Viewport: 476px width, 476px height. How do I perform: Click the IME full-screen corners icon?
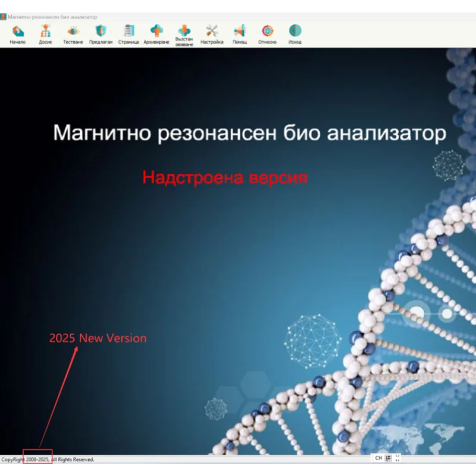pyautogui.click(x=397, y=458)
